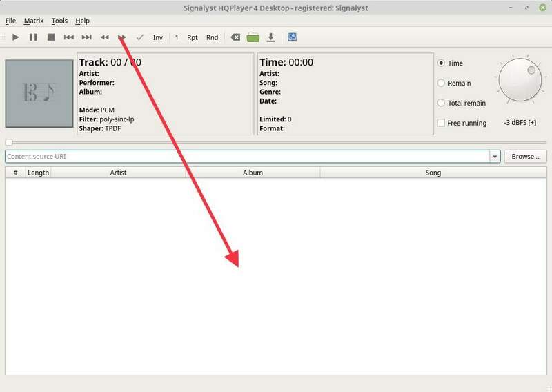
Task: Toggle Inv phase inversion
Action: 158,37
